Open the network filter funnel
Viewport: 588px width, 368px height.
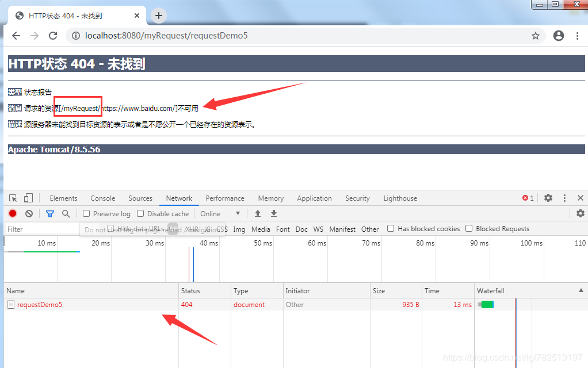coord(50,213)
